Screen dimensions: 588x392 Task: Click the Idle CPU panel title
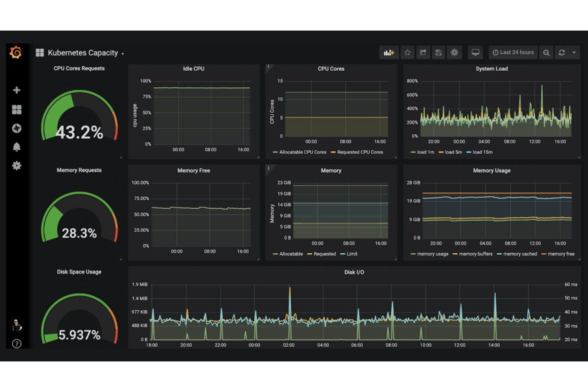point(193,69)
